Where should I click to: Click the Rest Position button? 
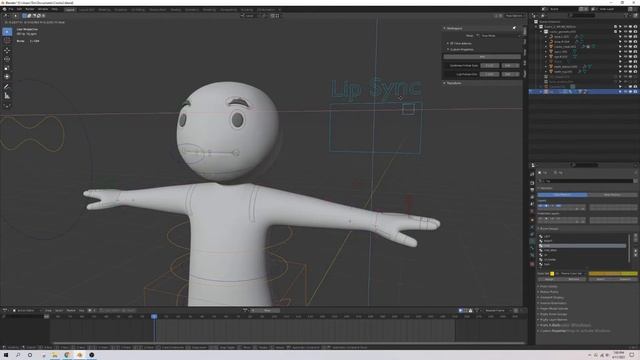(612, 195)
